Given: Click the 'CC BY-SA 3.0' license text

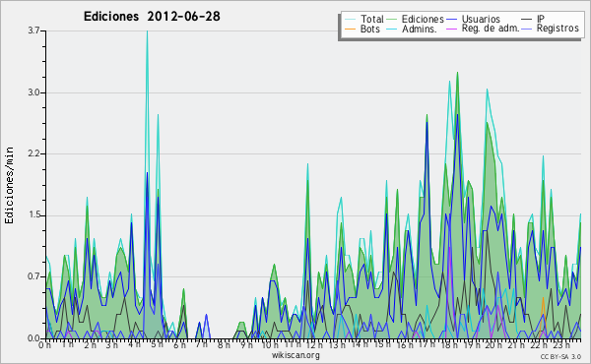Looking at the screenshot, I should tap(560, 356).
